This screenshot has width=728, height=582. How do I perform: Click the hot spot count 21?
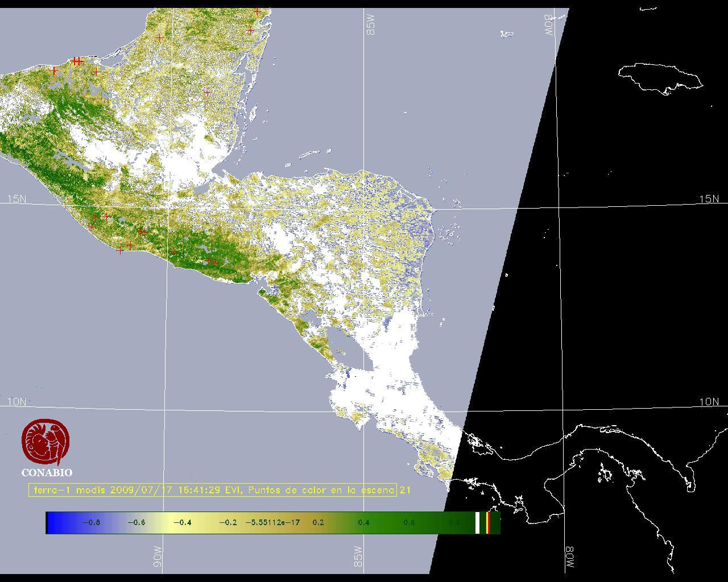tap(405, 490)
